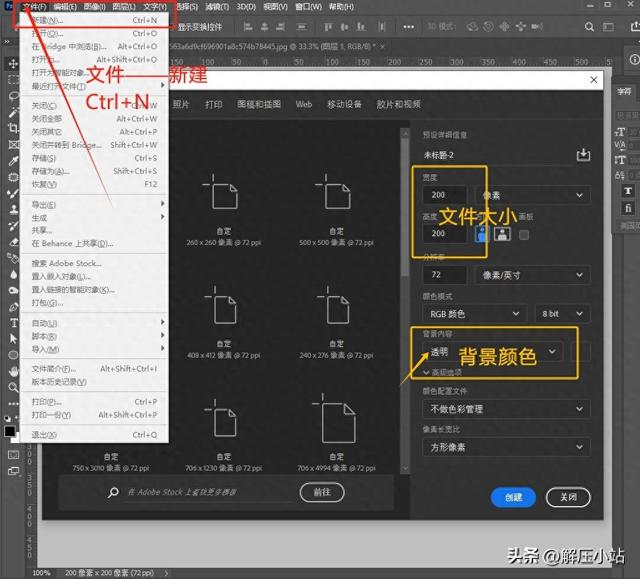Open the info panel icon
Image resolution: width=640 pixels, height=579 pixels.
click(634, 60)
